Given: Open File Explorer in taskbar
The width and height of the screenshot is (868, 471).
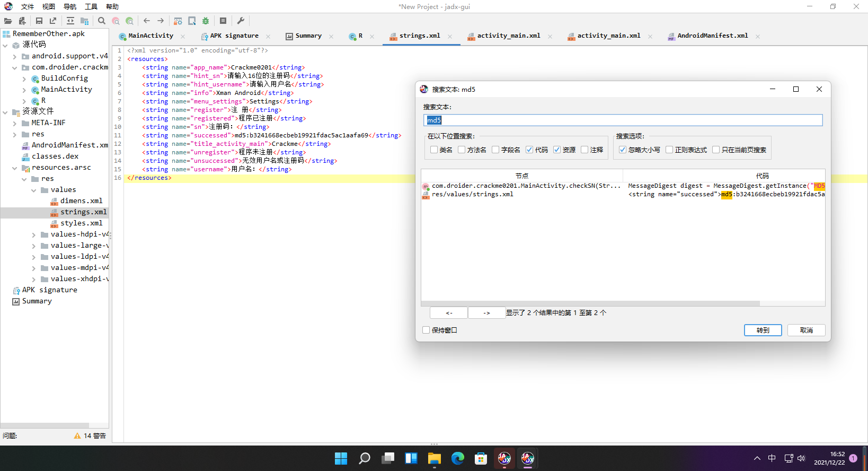Looking at the screenshot, I should click(434, 458).
